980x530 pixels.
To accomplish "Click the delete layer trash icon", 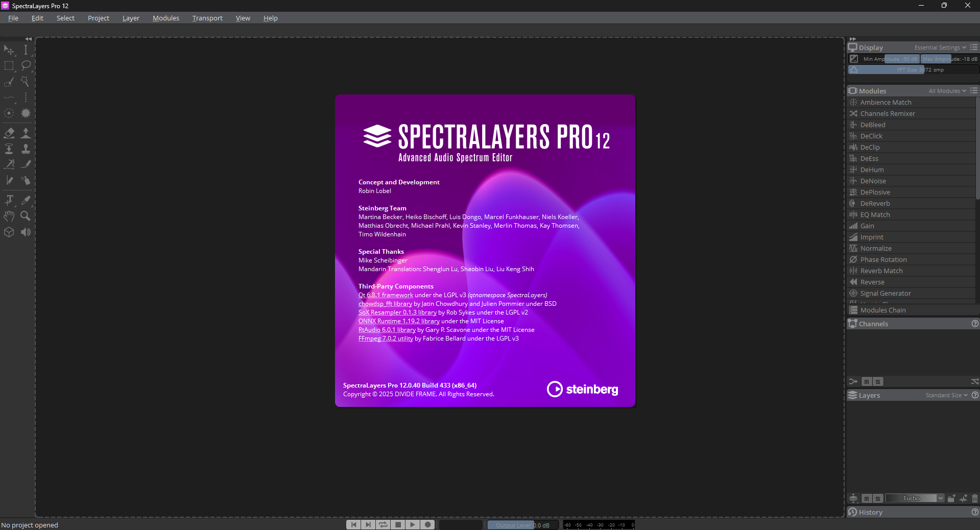I will (975, 498).
